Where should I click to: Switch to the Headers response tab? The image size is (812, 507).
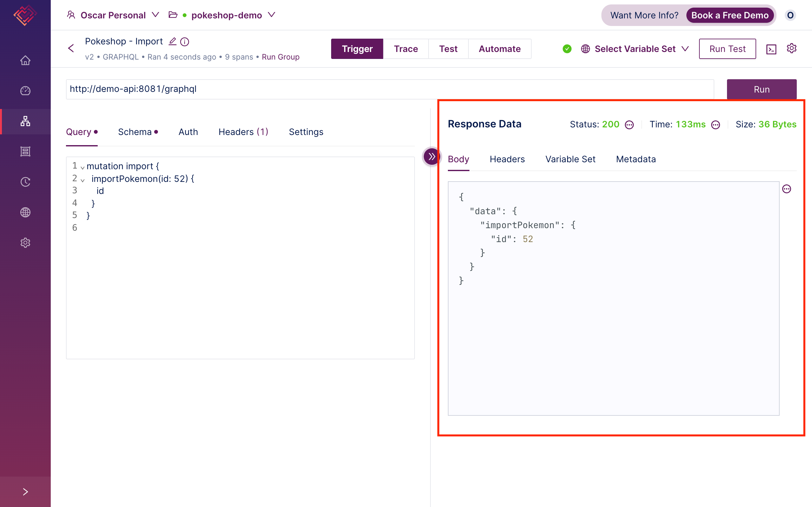[506, 158]
